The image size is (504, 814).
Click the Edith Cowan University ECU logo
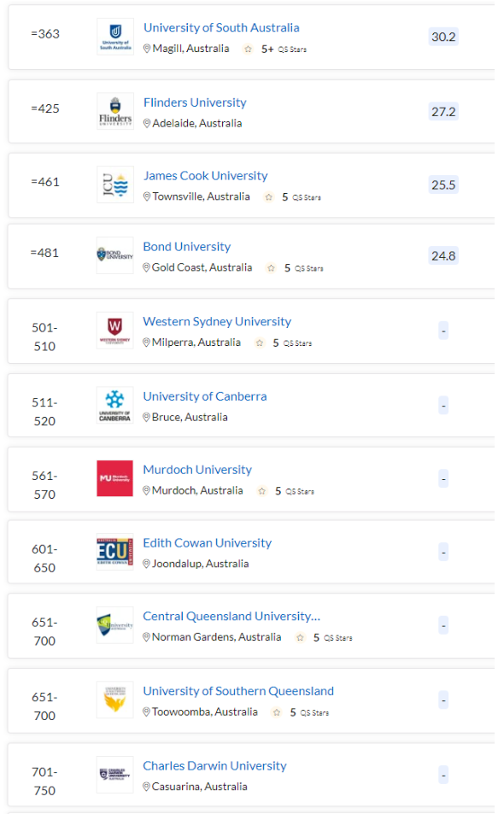(115, 551)
